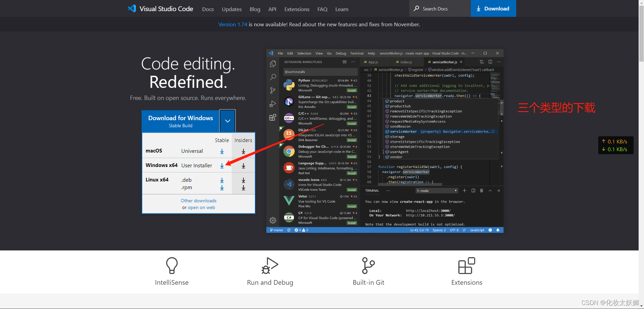Open the Search icon in the activity bar
Screen dimensions: 644x309
272,77
